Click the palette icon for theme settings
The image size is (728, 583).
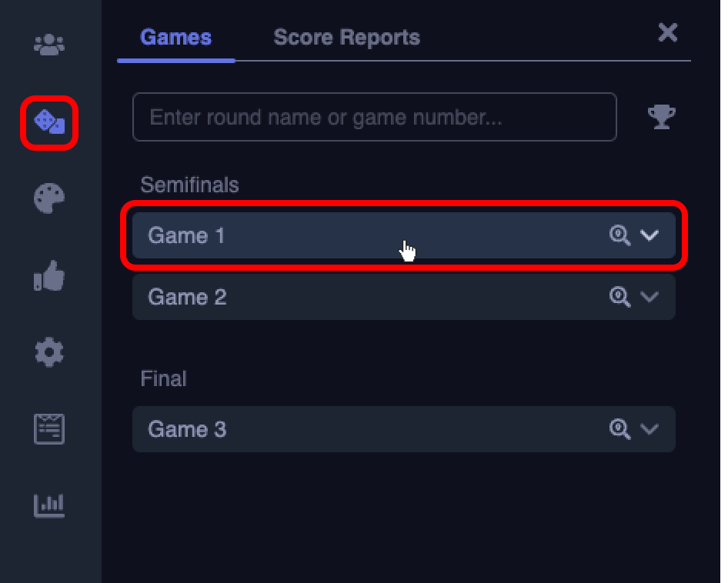click(x=48, y=198)
